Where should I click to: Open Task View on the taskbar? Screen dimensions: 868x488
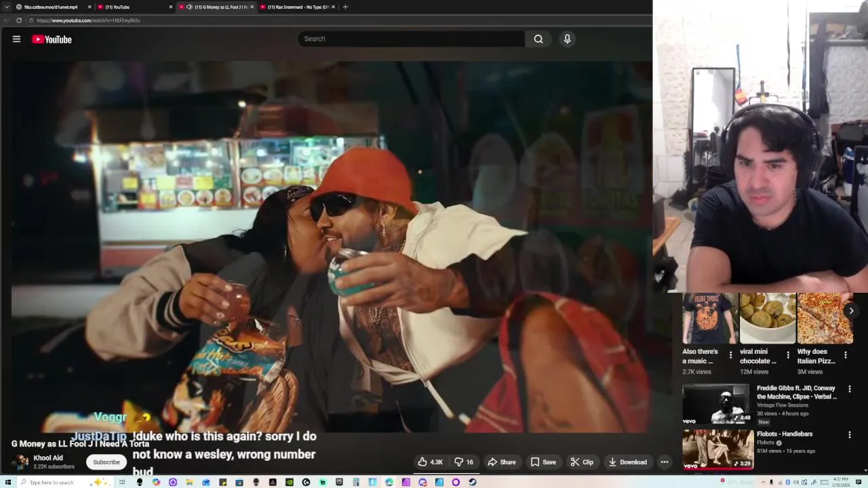pos(122,482)
